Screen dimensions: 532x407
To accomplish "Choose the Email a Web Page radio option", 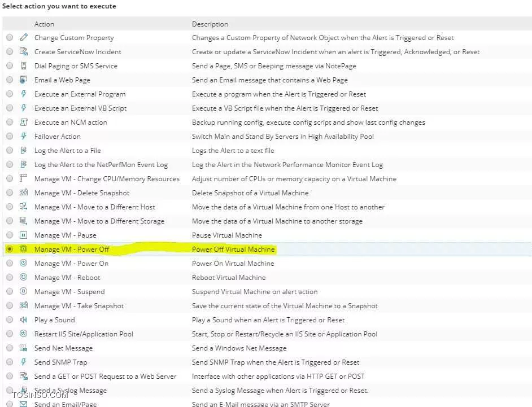I will 10,80.
